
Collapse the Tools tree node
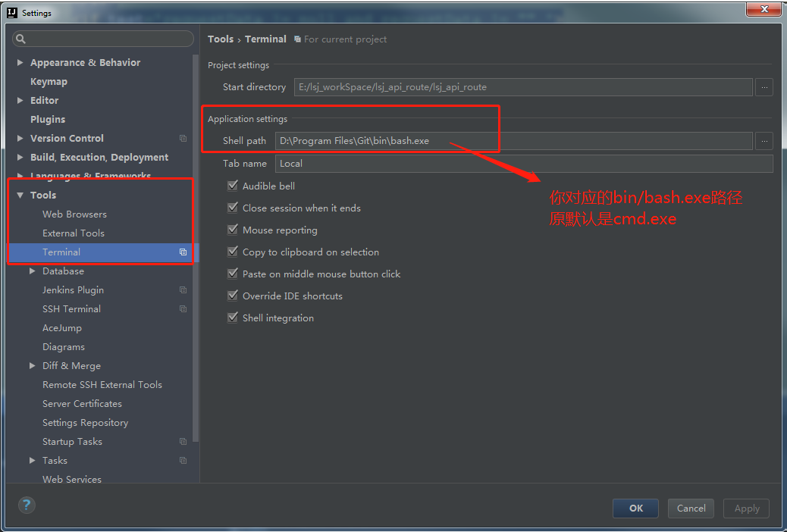(x=21, y=195)
